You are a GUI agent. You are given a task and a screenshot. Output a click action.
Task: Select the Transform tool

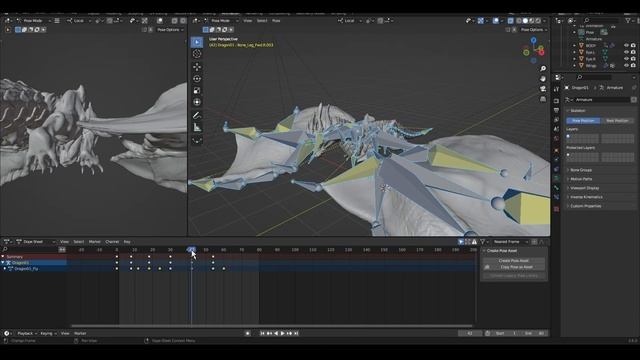tap(197, 102)
